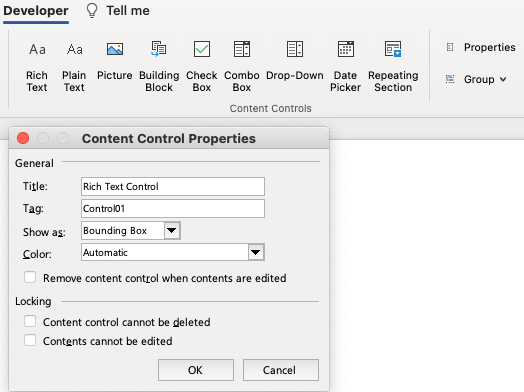524x392 pixels.
Task: Expand the Group menu in ribbon
Action: [x=476, y=80]
